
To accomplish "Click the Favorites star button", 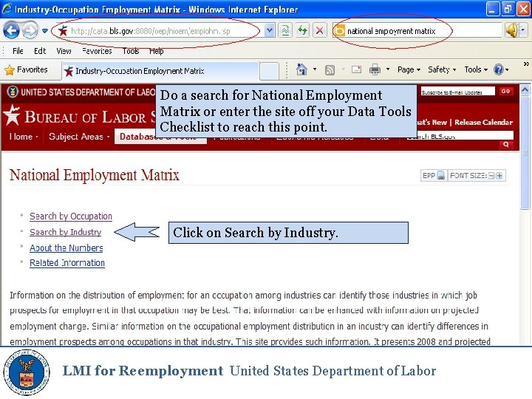I will [x=26, y=70].
